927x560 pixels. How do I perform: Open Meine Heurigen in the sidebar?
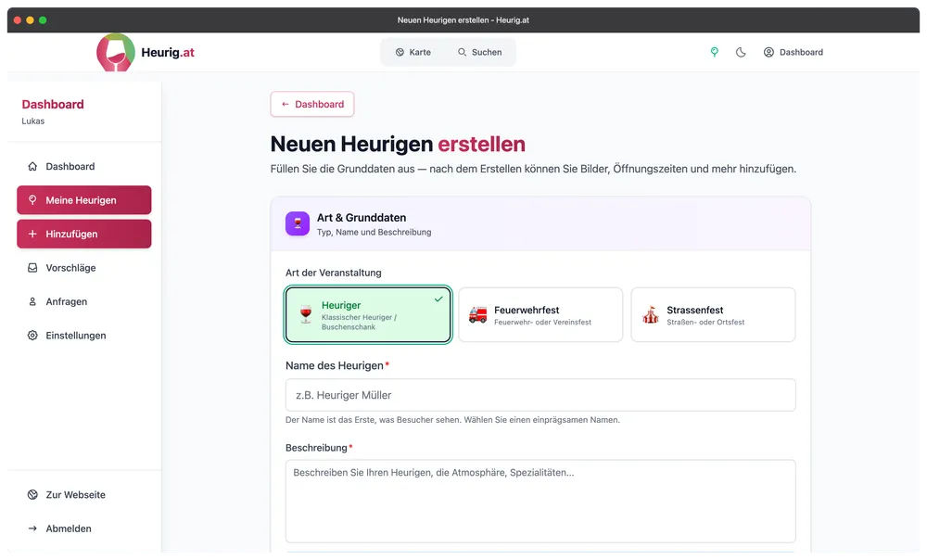(x=84, y=200)
